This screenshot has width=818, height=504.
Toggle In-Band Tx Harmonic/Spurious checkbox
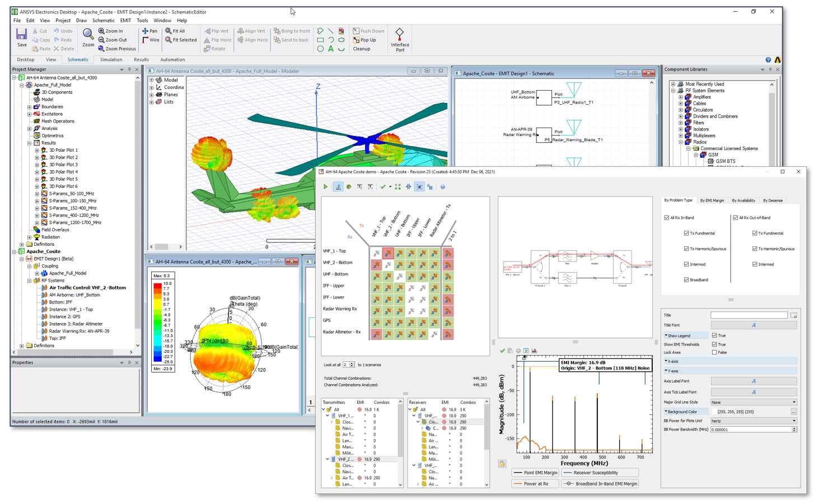pos(686,249)
